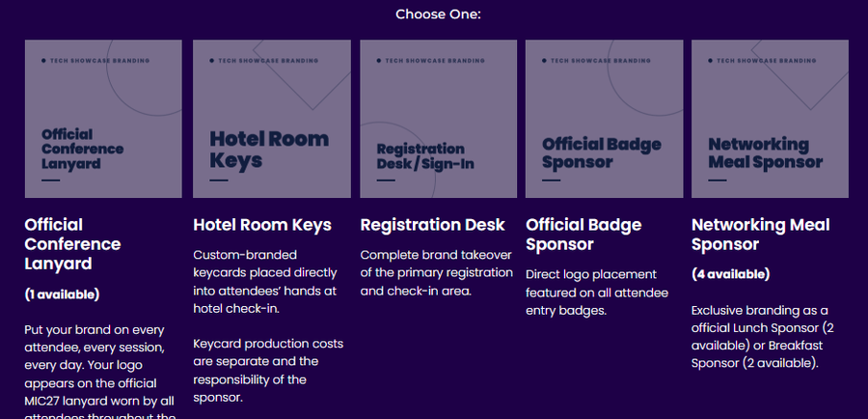Select the Networking Meal Sponsor image tile
This screenshot has width=868, height=419.
point(770,119)
